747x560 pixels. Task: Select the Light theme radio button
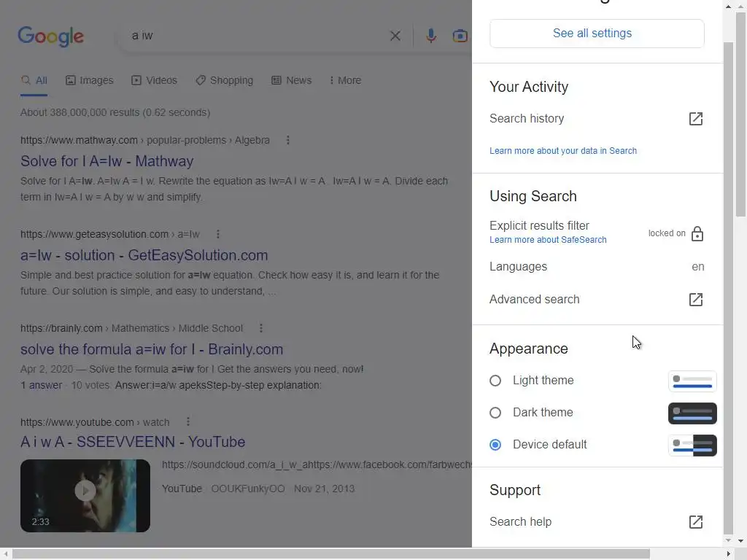[495, 381]
